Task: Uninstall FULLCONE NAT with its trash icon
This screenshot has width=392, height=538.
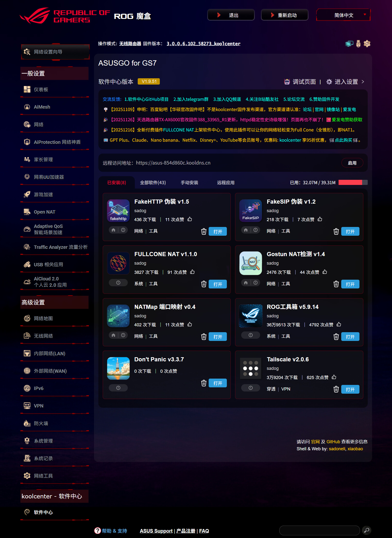Action: point(204,284)
